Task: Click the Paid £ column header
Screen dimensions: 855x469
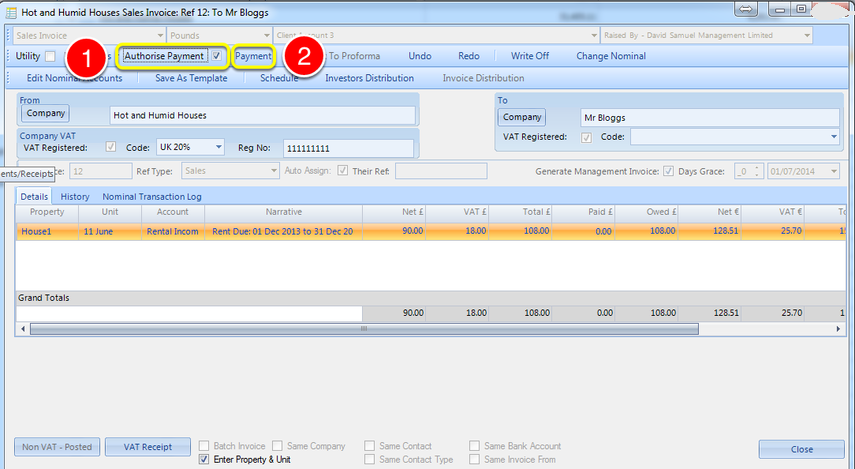Action: click(x=584, y=212)
